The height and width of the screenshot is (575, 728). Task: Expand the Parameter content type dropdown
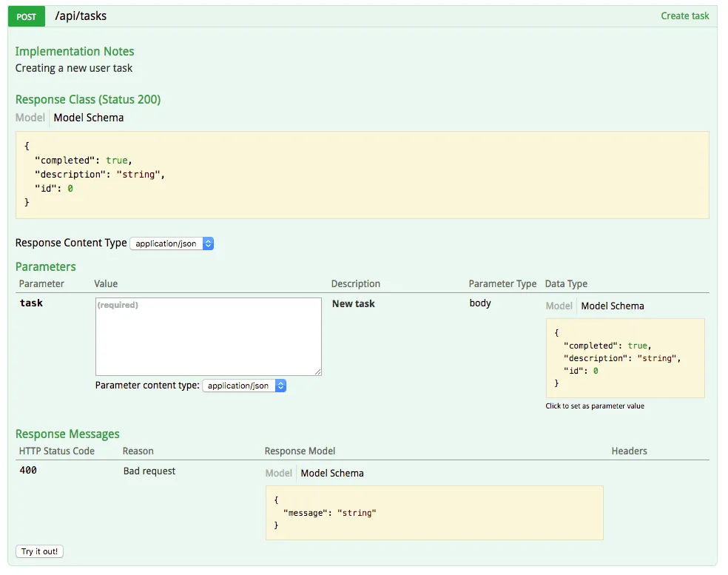(x=244, y=386)
